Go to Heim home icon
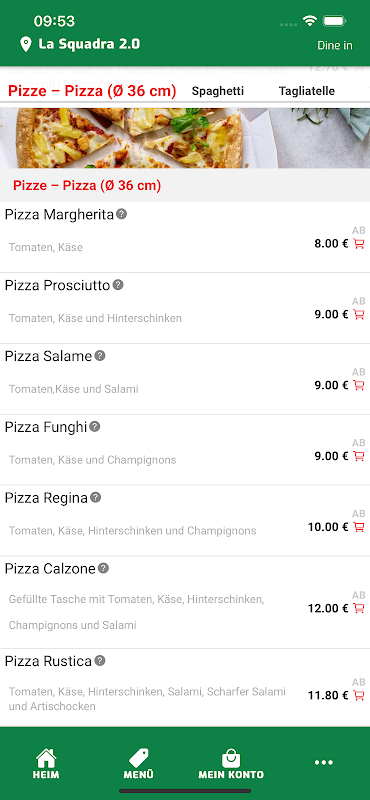This screenshot has width=370, height=800. tap(46, 763)
